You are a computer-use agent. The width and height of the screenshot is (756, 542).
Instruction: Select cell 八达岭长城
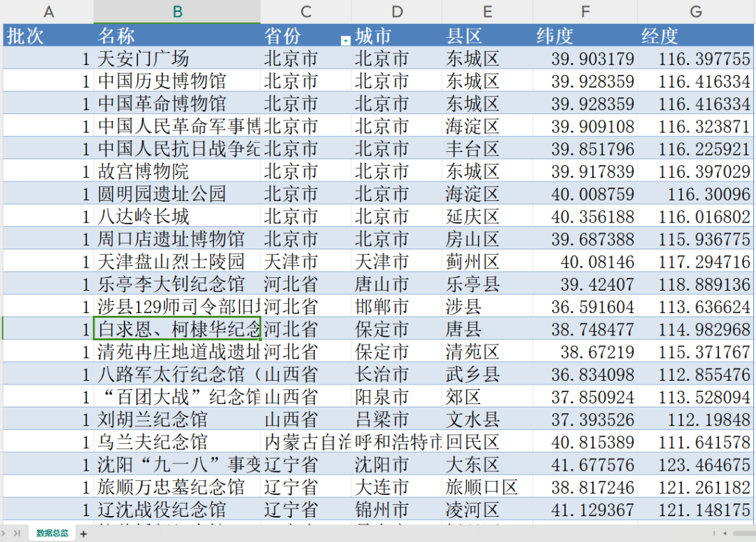[177, 216]
